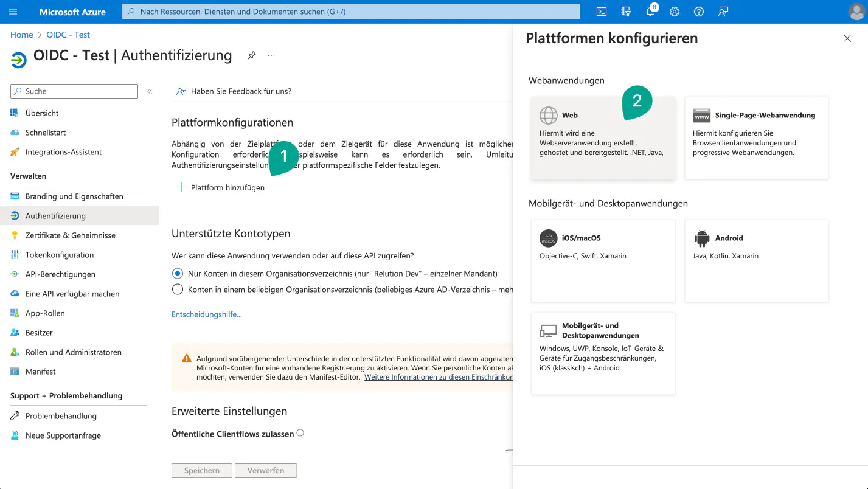The image size is (868, 489).
Task: Open the Cloud Shell icon in header
Action: [601, 12]
